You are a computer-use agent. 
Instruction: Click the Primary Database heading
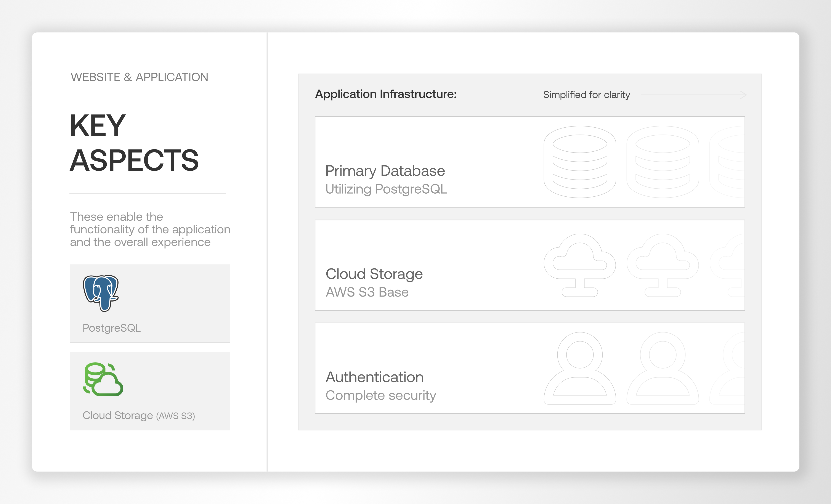[385, 171]
